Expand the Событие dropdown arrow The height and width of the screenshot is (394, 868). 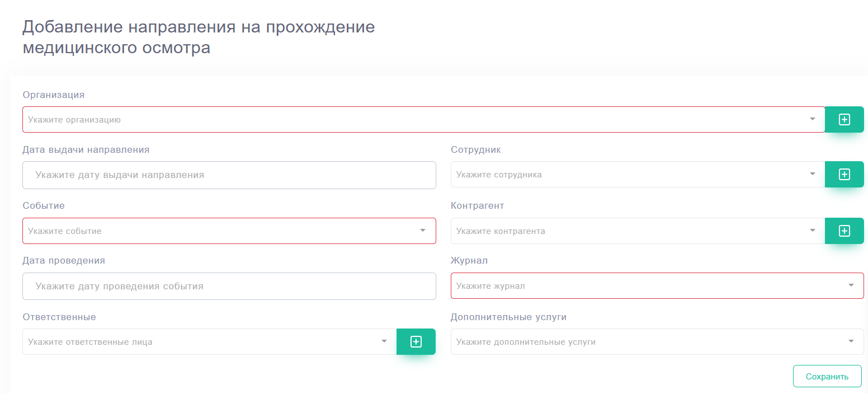coord(423,231)
